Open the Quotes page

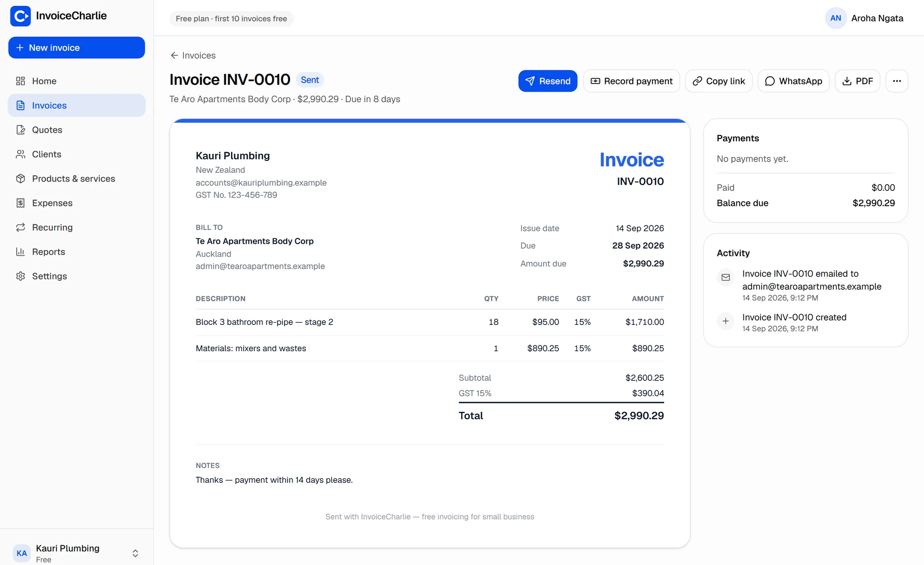(77, 130)
